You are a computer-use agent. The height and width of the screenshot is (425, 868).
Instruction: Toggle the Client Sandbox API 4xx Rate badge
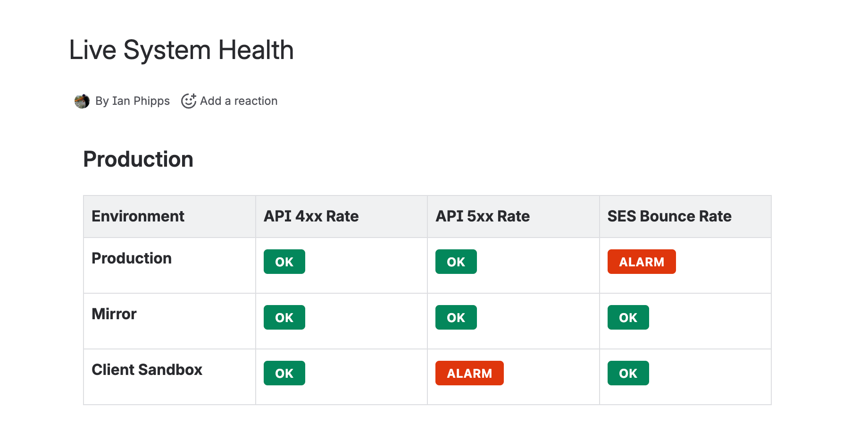click(x=284, y=373)
